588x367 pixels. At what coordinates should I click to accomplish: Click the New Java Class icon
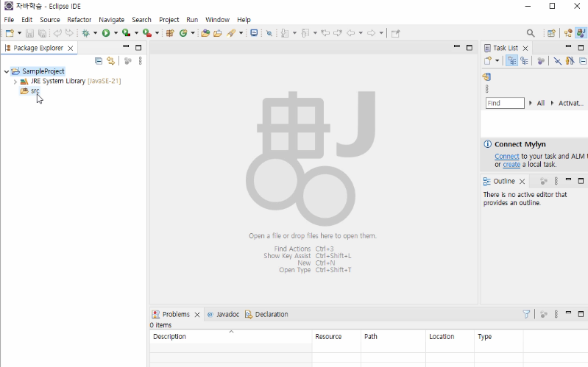coord(183,33)
